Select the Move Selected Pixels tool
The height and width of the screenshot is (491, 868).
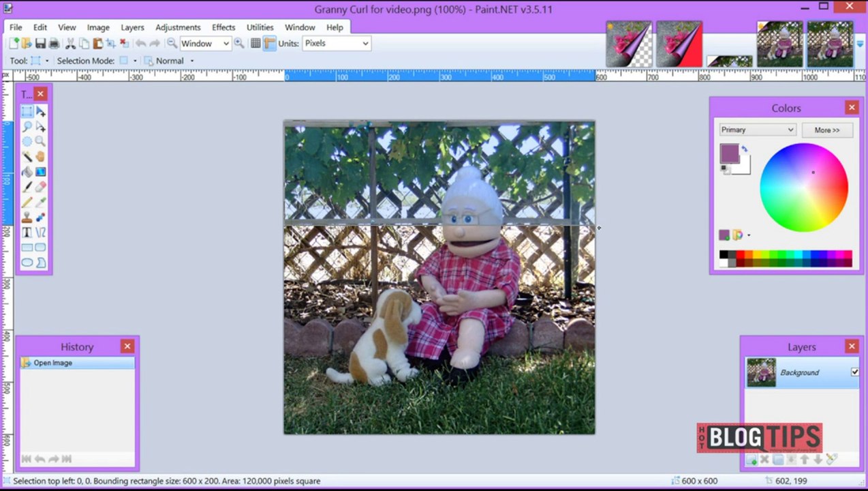tap(41, 111)
